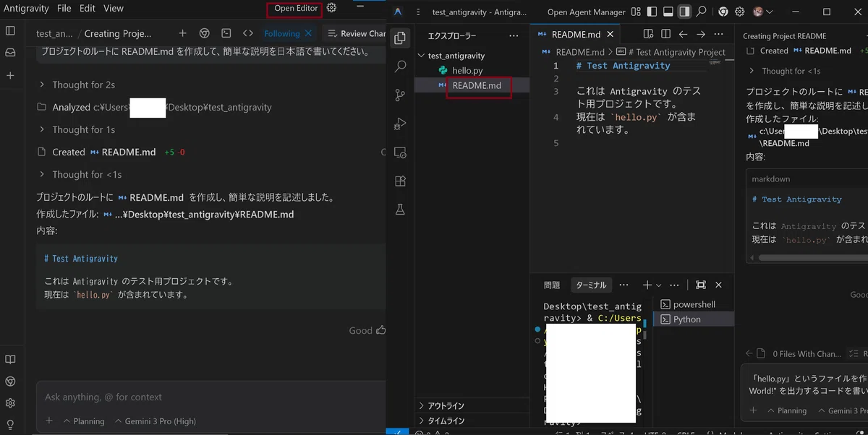The width and height of the screenshot is (868, 435).
Task: Click the Review Changes button
Action: point(354,33)
